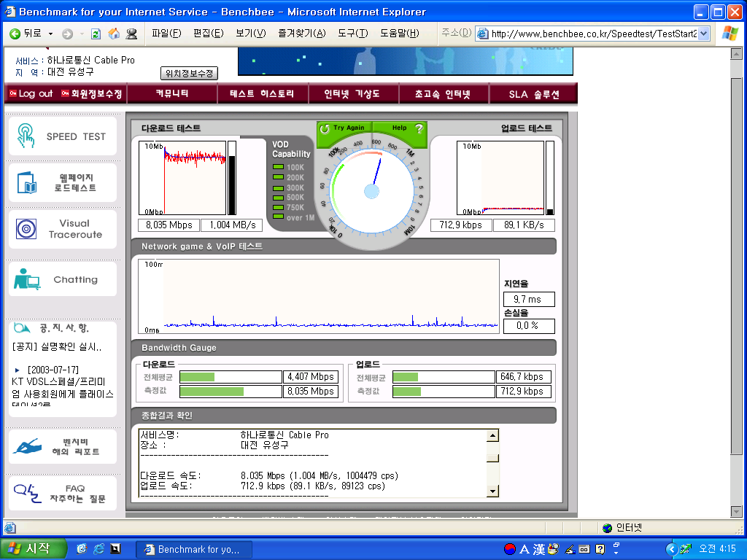Image resolution: width=747 pixels, height=560 pixels.
Task: Click the 공지사항 speech bubble icon
Action: 22,327
